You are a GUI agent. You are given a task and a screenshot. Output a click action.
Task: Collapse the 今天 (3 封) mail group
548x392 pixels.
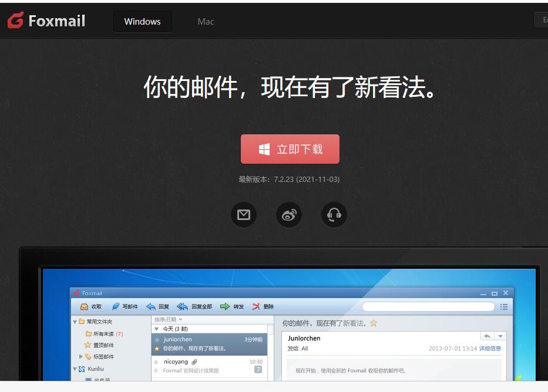pyautogui.click(x=157, y=329)
